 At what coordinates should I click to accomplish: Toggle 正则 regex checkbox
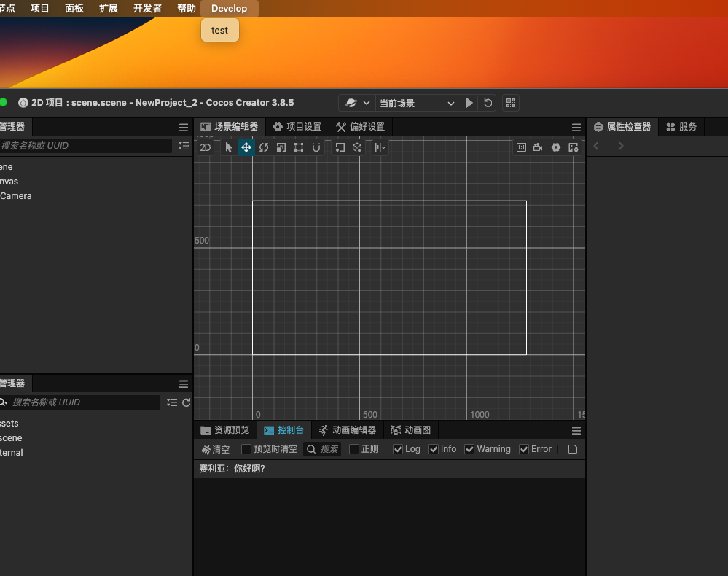(354, 449)
